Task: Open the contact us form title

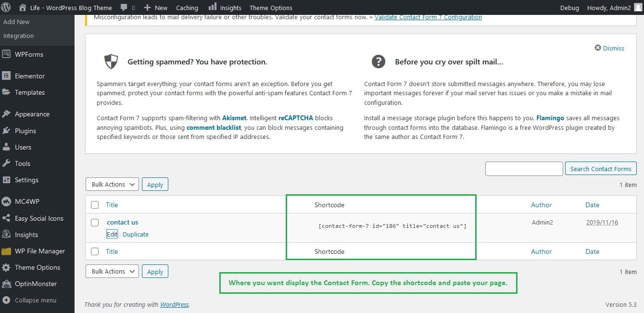Action: (123, 222)
